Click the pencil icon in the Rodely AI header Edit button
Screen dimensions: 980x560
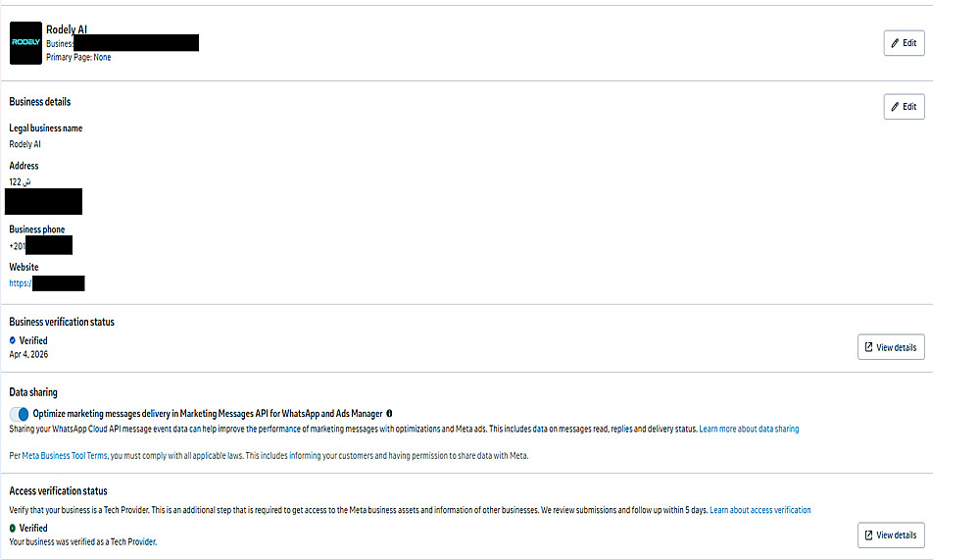click(x=894, y=43)
